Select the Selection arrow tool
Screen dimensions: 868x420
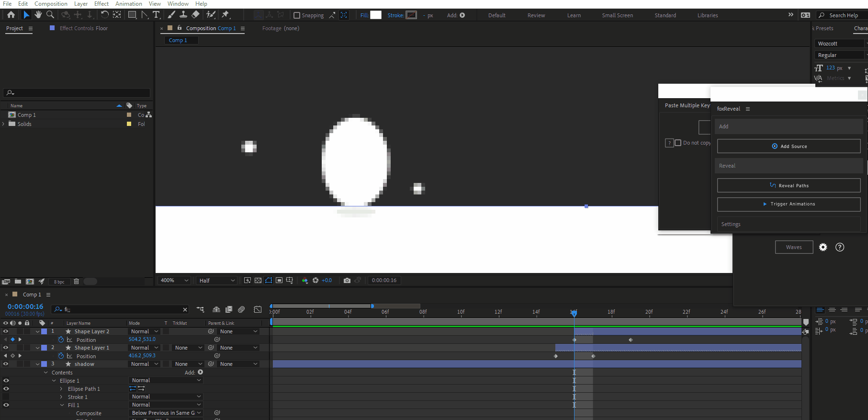click(26, 15)
